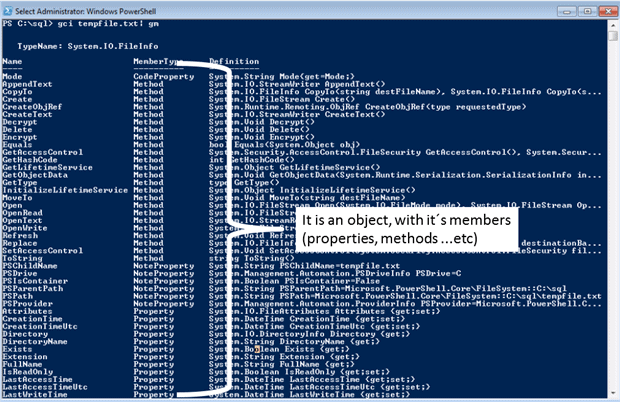This screenshot has height=402, width=620.
Task: Click the 'PSDrive=C' definition text
Action: [x=438, y=274]
